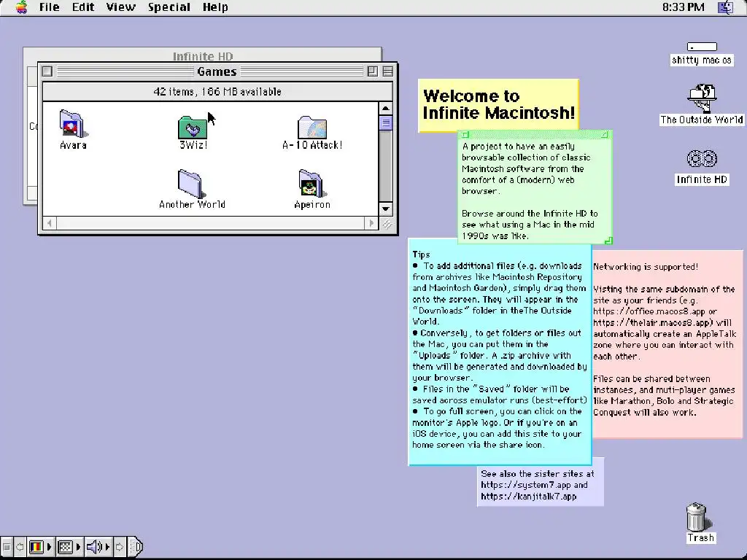Open the File menu

coord(49,7)
